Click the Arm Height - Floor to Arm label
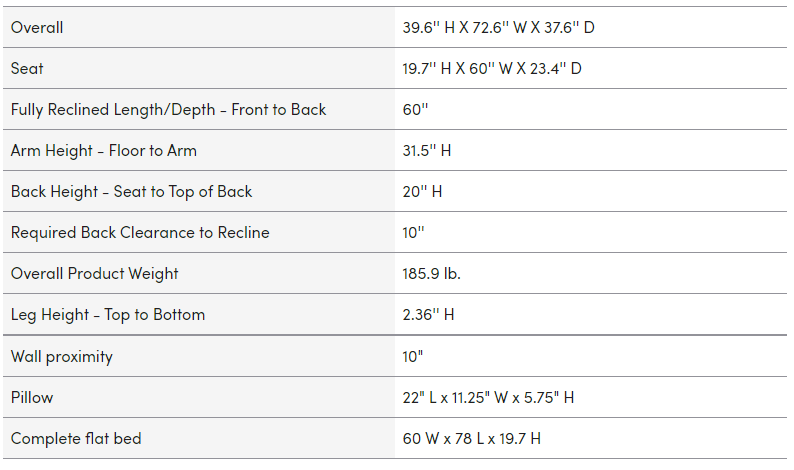The image size is (794, 470). (x=104, y=151)
